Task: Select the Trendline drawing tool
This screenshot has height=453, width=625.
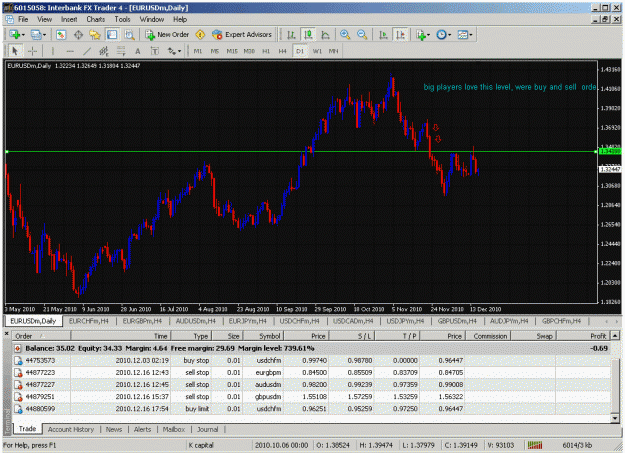Action: pyautogui.click(x=87, y=51)
